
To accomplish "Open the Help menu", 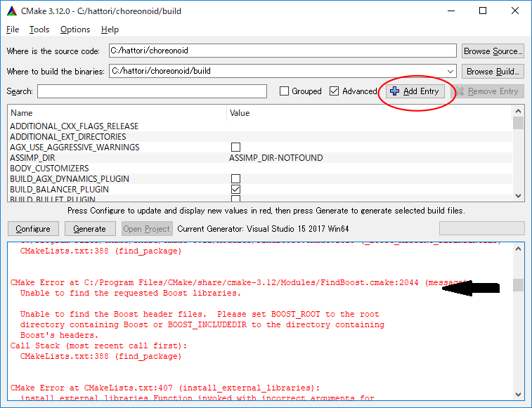I will (x=110, y=29).
